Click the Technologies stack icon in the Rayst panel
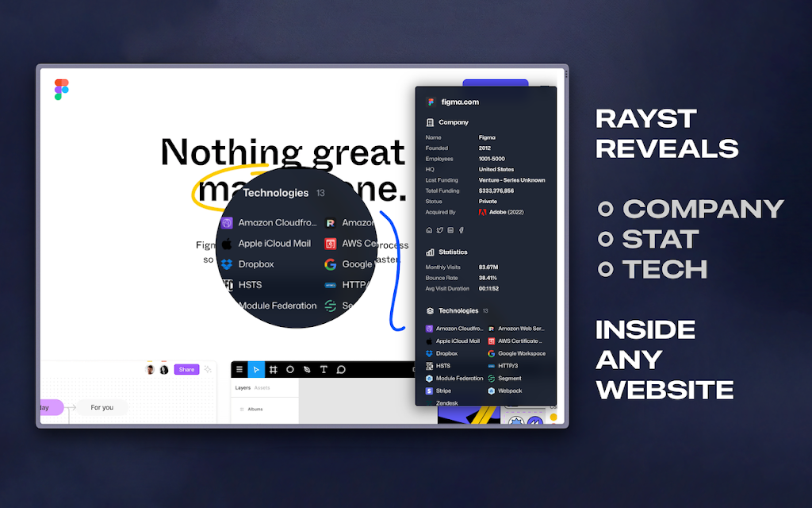Viewport: 812px width, 508px height. (x=430, y=311)
